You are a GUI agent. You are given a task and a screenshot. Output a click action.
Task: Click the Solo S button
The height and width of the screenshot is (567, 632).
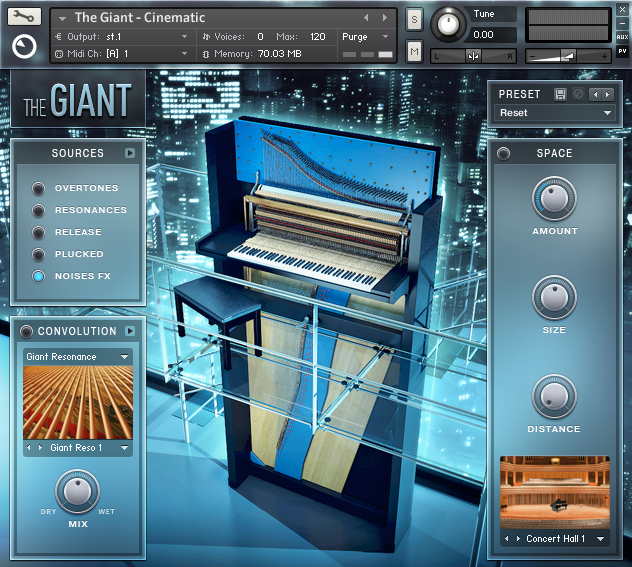coord(414,20)
